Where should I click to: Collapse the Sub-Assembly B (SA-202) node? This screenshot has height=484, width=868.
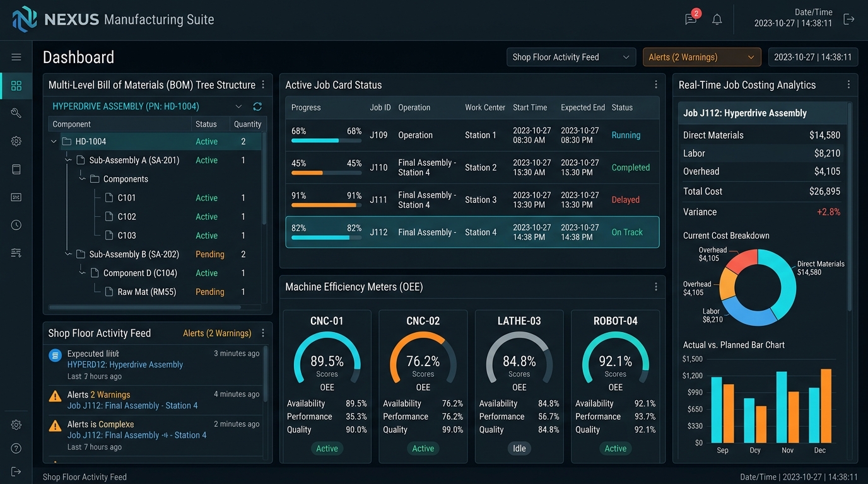(68, 254)
